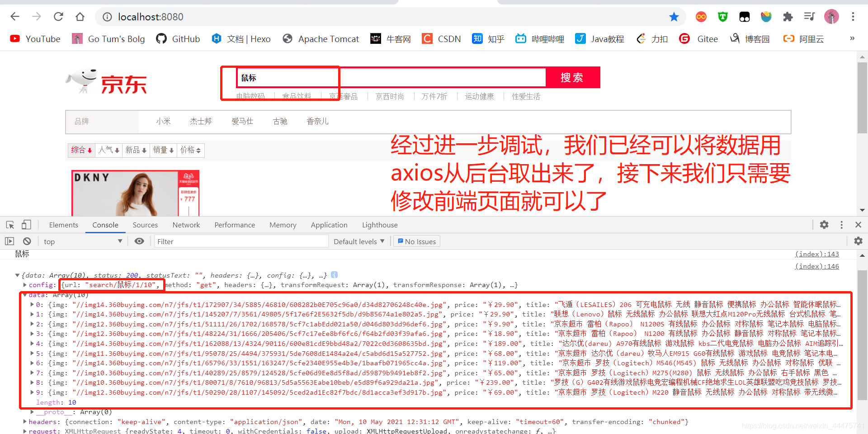Open source link (index):143

(817, 254)
